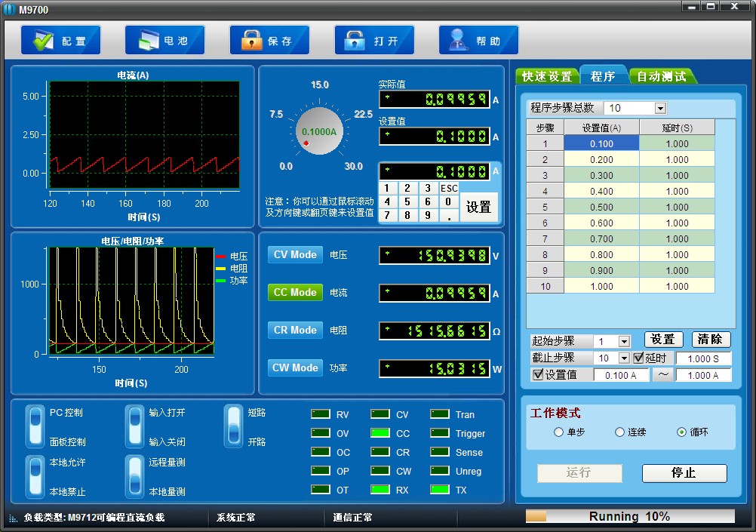Click the program panel 设置 button
The image size is (756, 532).
click(x=663, y=340)
